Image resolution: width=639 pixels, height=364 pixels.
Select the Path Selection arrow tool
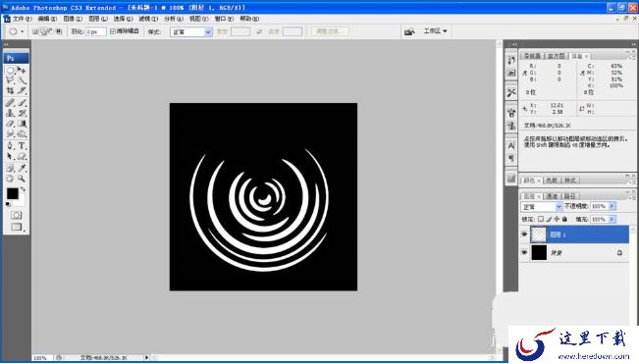pyautogui.click(x=11, y=156)
